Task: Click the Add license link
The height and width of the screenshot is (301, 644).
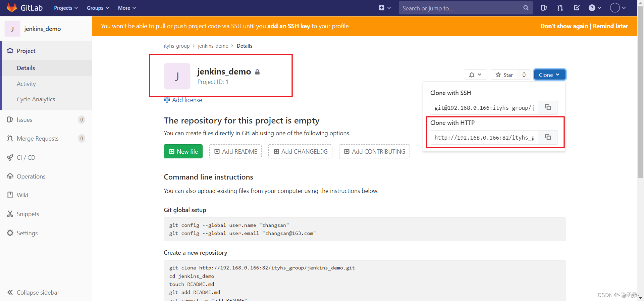Action: (183, 100)
